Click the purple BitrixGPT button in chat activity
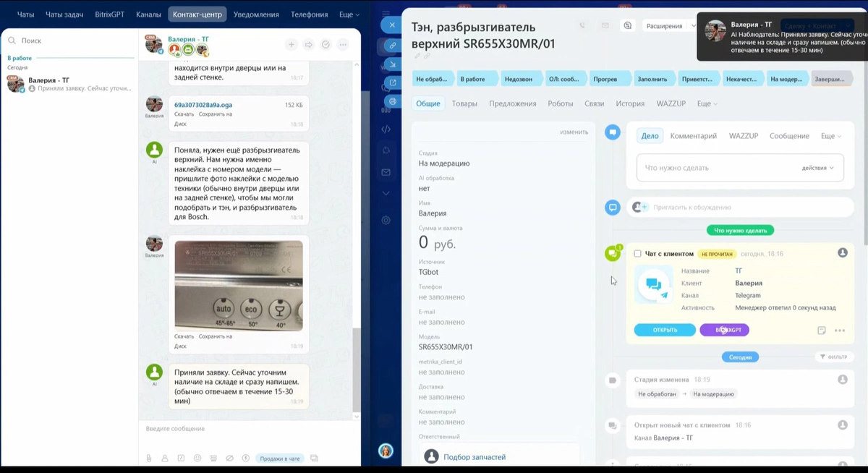868x473 pixels. (x=724, y=330)
